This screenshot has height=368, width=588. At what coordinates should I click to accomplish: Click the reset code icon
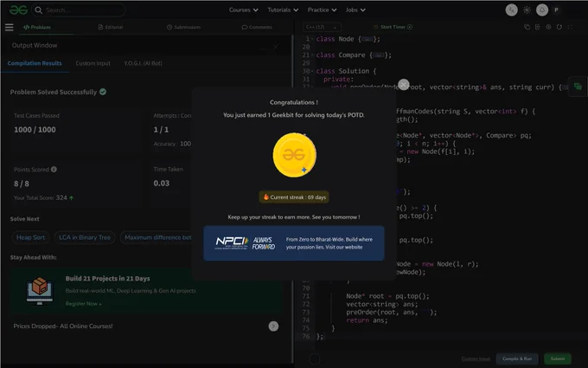click(x=559, y=27)
